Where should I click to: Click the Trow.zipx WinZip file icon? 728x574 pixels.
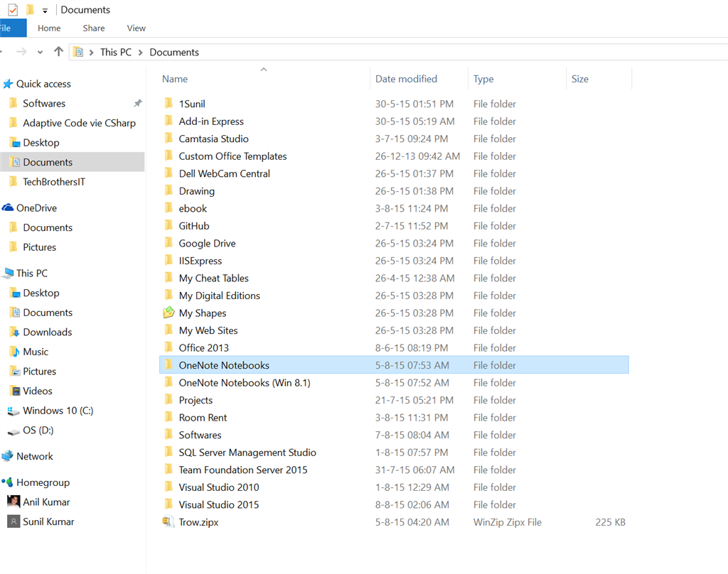168,521
